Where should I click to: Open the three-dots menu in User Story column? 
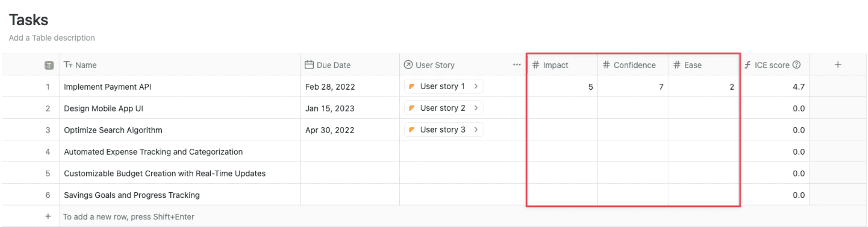coord(517,65)
